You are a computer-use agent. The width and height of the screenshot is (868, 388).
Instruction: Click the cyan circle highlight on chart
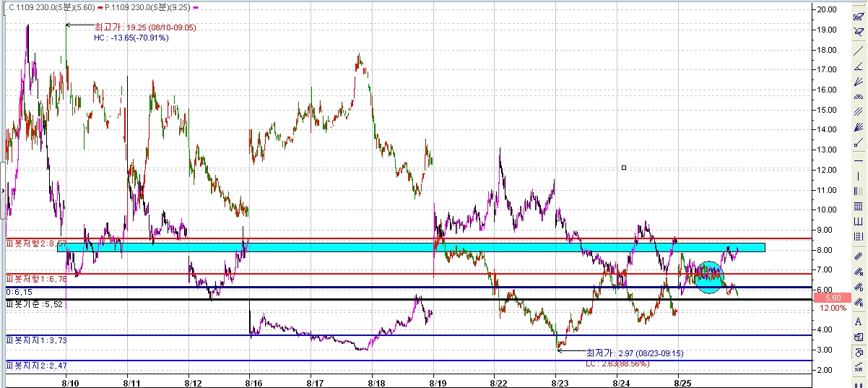click(x=708, y=277)
